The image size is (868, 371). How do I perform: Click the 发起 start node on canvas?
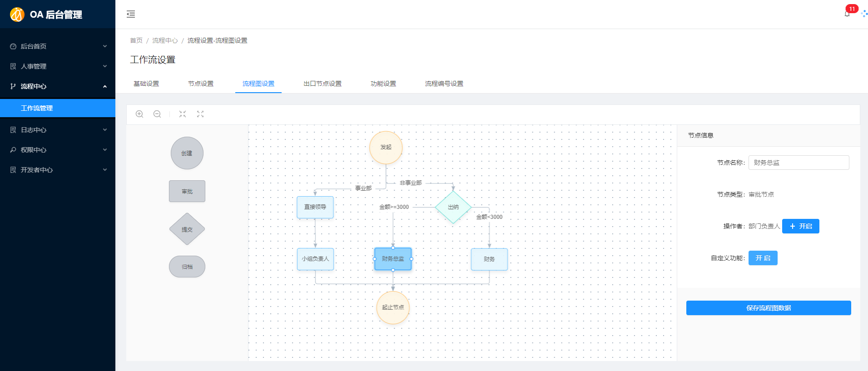pyautogui.click(x=386, y=147)
